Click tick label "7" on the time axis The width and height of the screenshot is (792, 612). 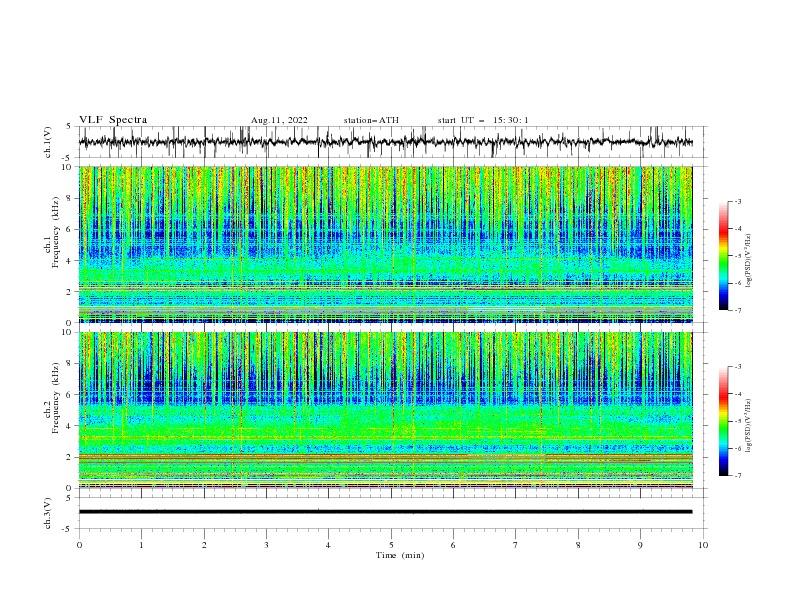516,545
